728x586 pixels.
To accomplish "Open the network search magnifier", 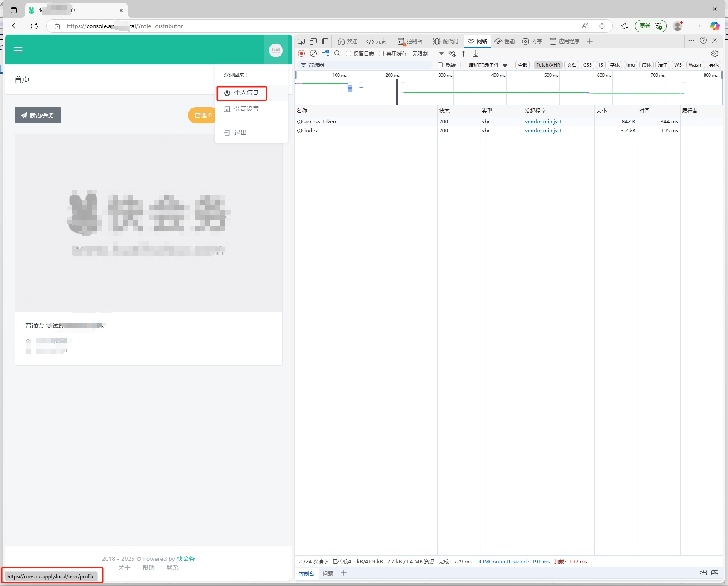I will pos(337,53).
